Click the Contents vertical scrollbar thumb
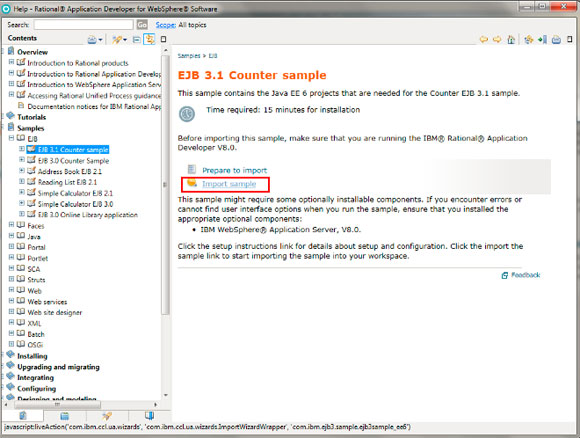Image resolution: width=580 pixels, height=438 pixels. [x=166, y=184]
